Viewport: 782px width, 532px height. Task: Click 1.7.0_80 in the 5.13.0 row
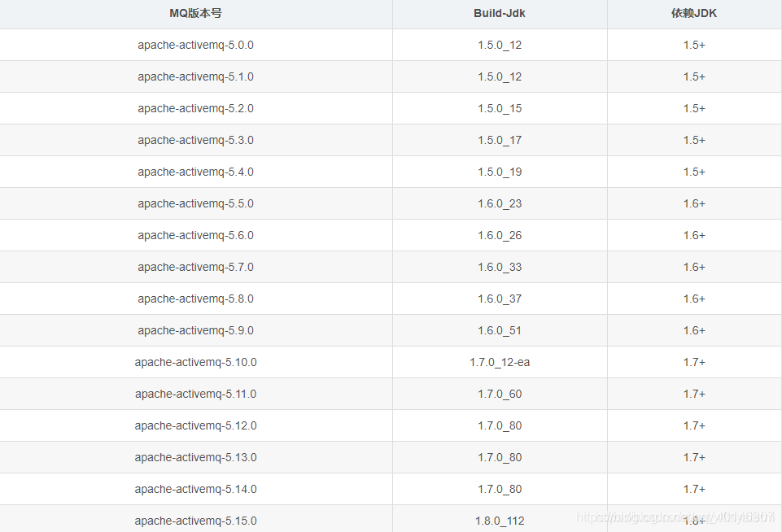click(499, 457)
